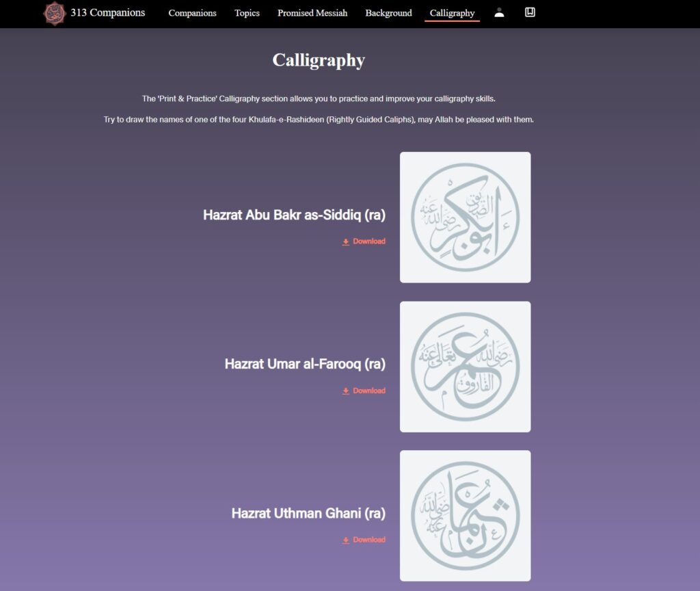Viewport: 700px width, 591px height.
Task: Click the Download text link under Umar al-Farooq
Action: pyautogui.click(x=369, y=391)
